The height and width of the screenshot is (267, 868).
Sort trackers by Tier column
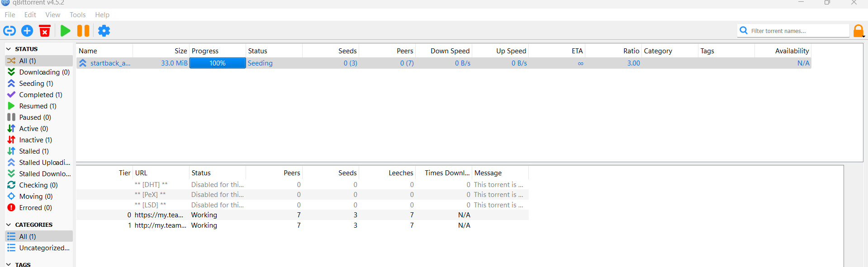coord(104,173)
